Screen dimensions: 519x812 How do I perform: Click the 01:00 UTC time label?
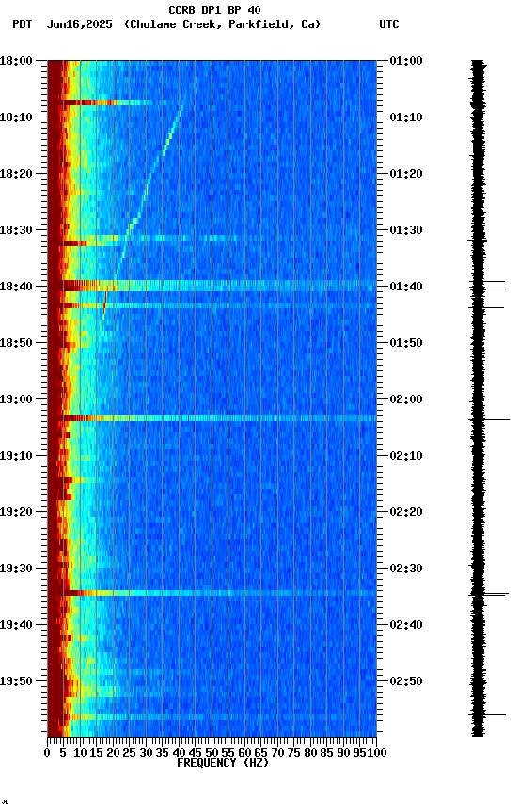click(x=406, y=61)
